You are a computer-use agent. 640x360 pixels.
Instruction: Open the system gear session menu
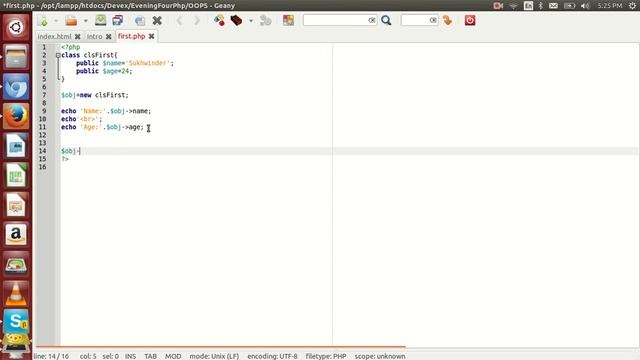632,6
